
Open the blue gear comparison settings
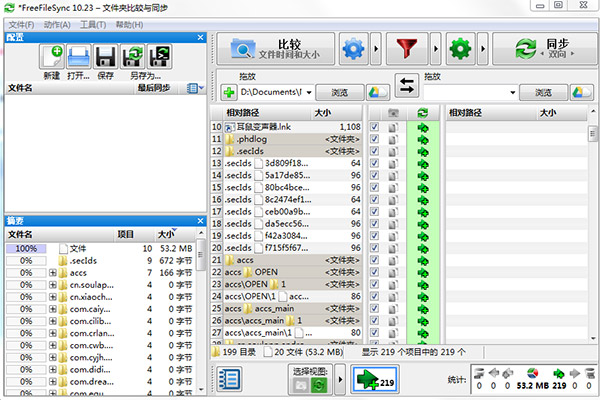353,48
